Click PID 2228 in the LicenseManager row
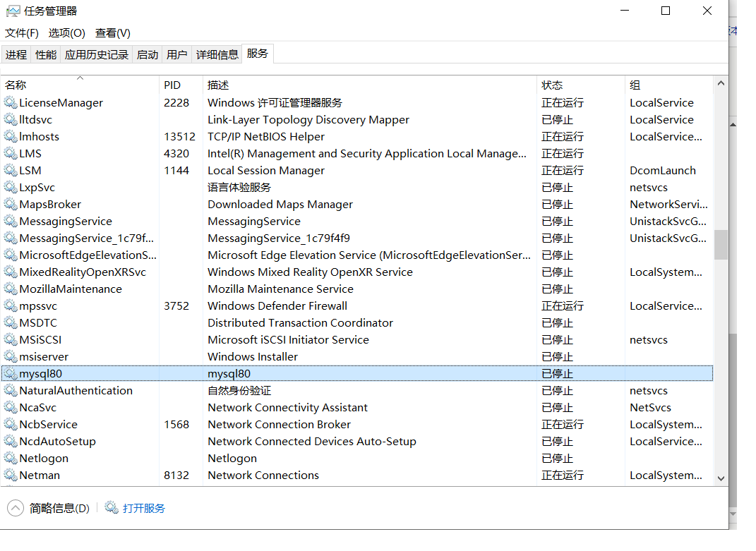The width and height of the screenshot is (756, 551). (x=176, y=103)
